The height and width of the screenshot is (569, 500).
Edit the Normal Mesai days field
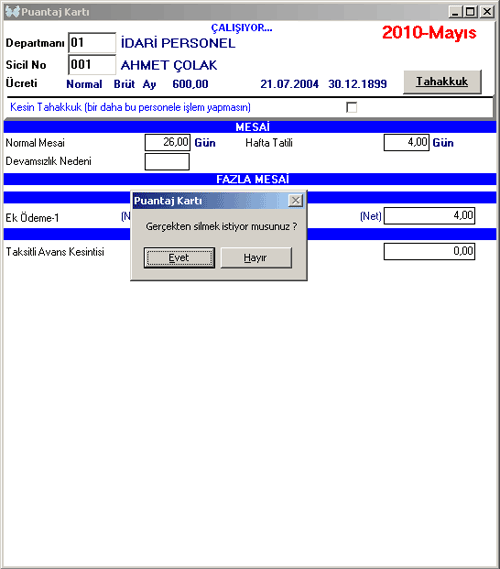click(167, 142)
